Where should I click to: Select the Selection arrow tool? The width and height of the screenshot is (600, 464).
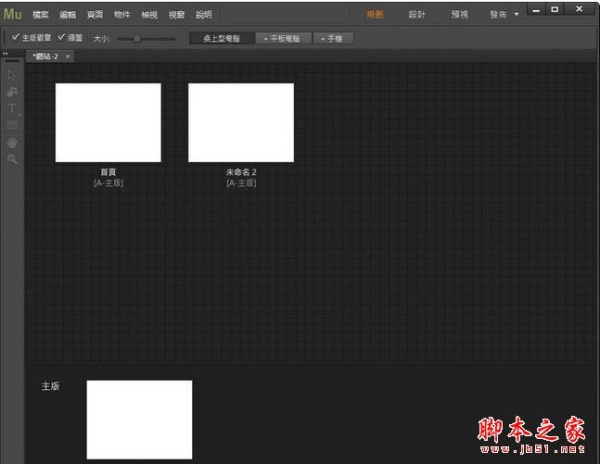click(12, 75)
